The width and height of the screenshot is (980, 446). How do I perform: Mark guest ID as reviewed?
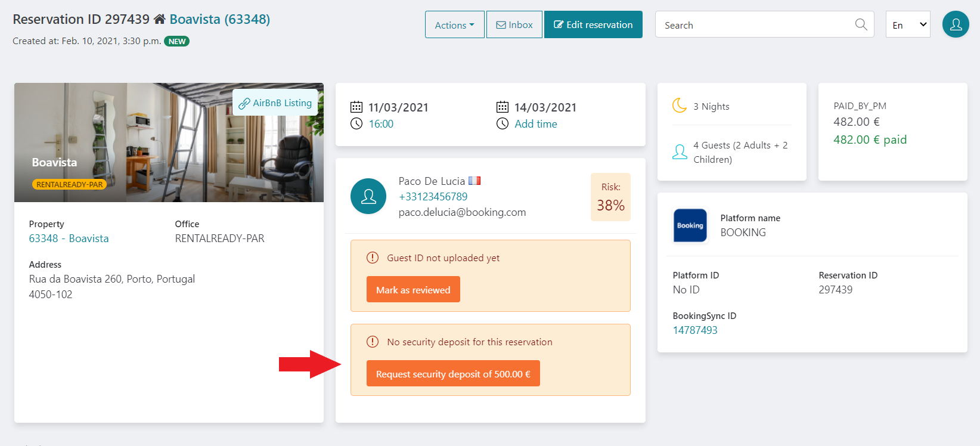(413, 289)
